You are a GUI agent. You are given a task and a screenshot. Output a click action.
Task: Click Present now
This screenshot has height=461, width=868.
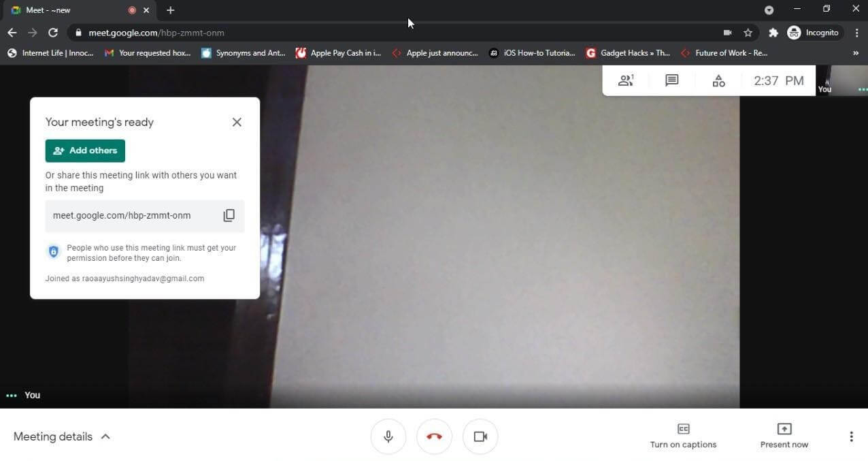[784, 436]
